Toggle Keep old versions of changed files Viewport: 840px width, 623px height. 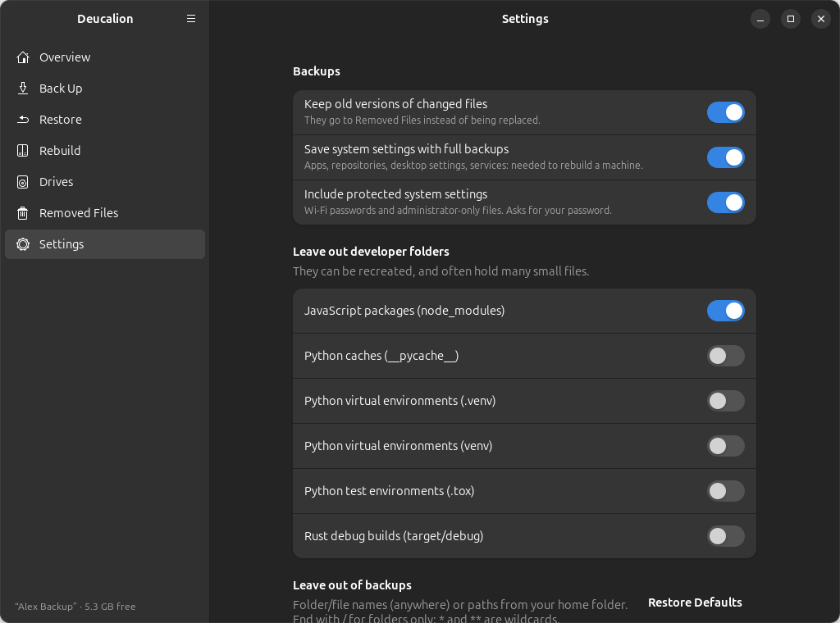(725, 112)
